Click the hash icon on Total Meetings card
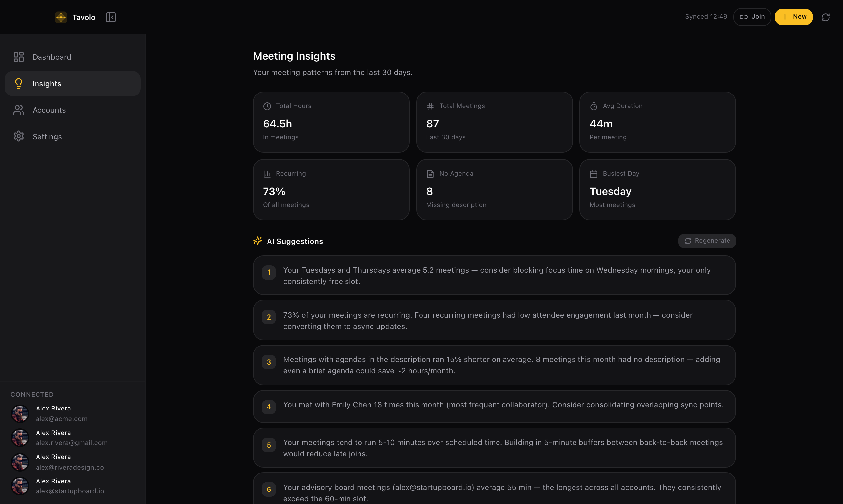This screenshot has height=504, width=843. [430, 106]
